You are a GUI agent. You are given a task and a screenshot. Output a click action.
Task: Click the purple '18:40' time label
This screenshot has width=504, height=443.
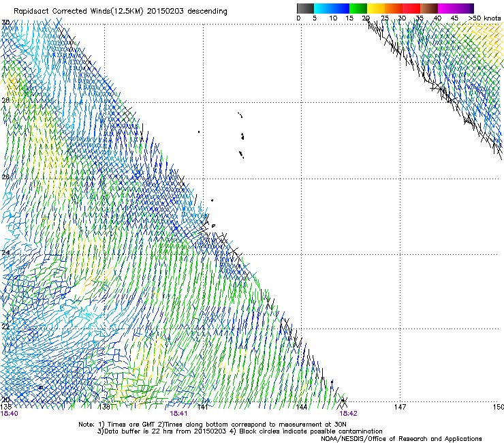click(10, 414)
